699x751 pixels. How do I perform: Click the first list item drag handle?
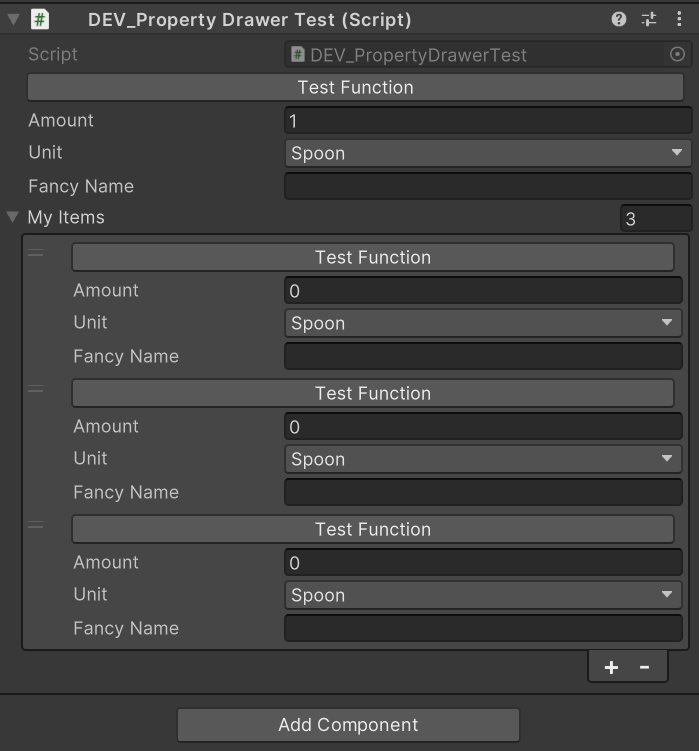pyautogui.click(x=36, y=253)
